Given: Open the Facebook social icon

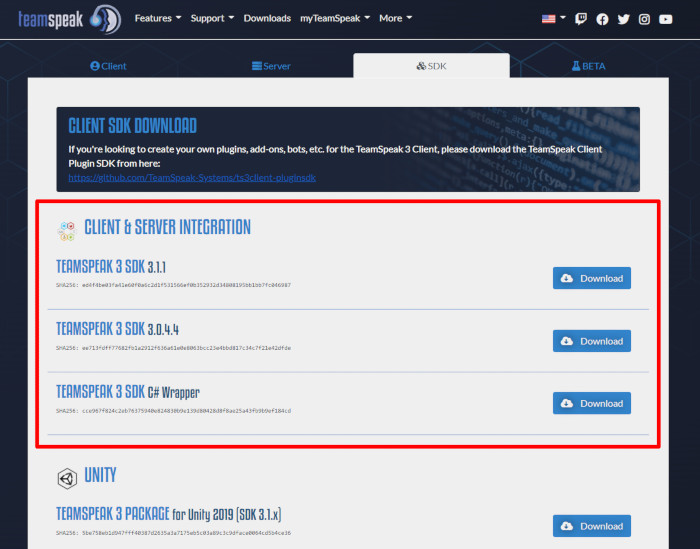Looking at the screenshot, I should coord(602,19).
